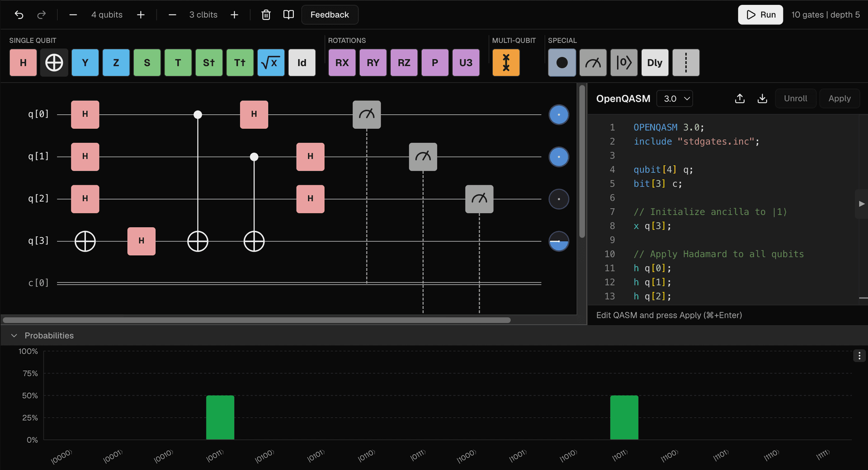Open the documentation book icon

(288, 15)
